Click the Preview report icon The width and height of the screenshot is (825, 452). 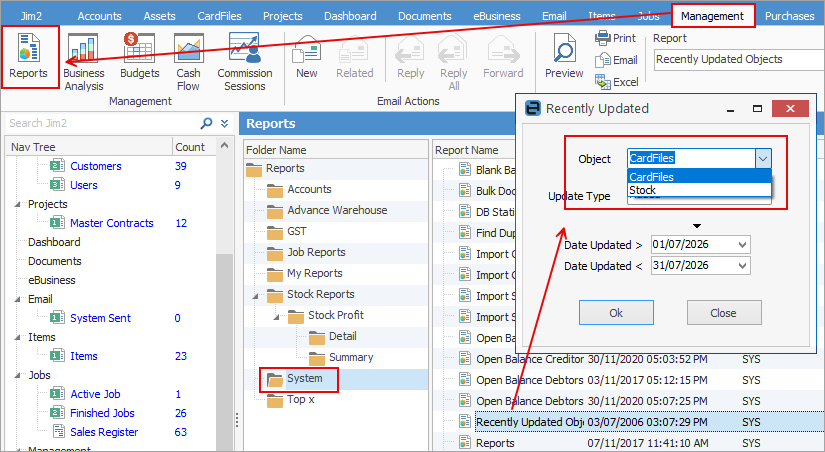click(x=564, y=56)
